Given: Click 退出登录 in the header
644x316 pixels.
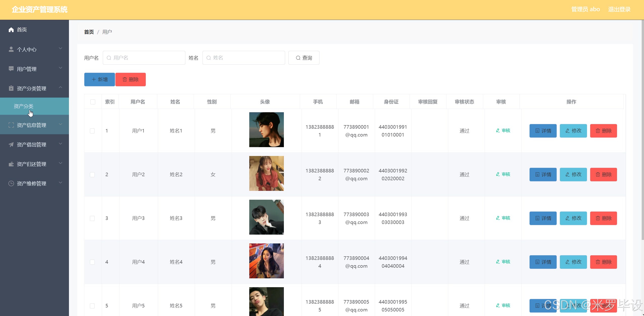Looking at the screenshot, I should [619, 9].
